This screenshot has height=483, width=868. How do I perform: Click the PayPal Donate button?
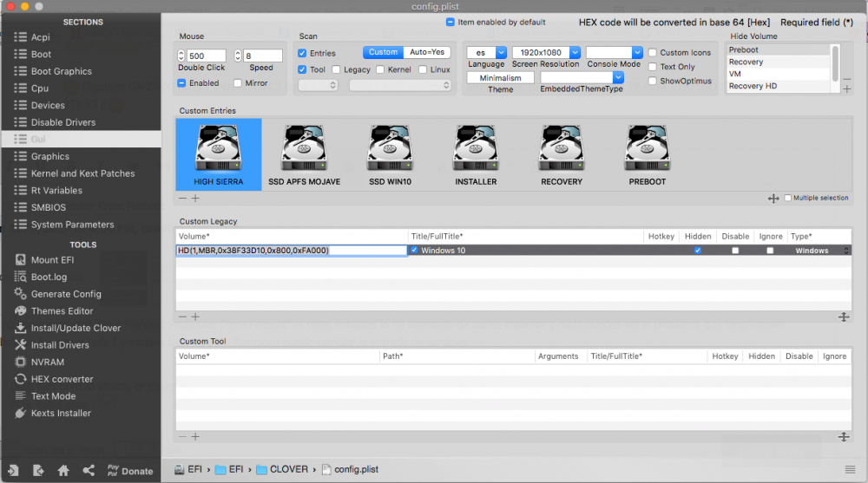pyautogui.click(x=130, y=471)
